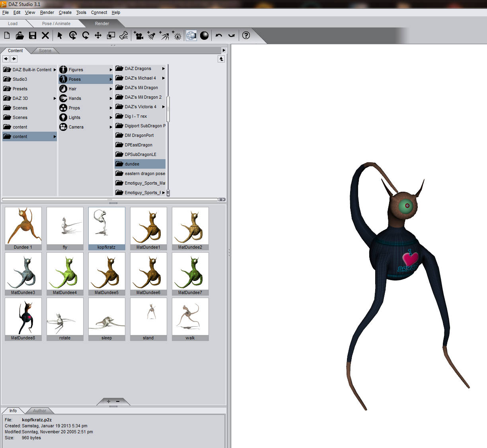Click the Add Camera icon
This screenshot has height=448, width=487.
[138, 35]
